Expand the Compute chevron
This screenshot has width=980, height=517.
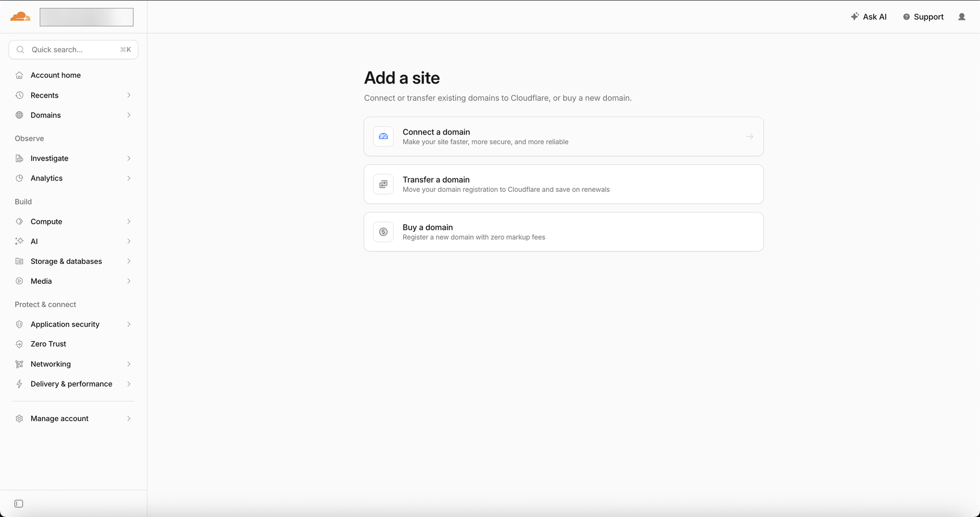pos(129,221)
